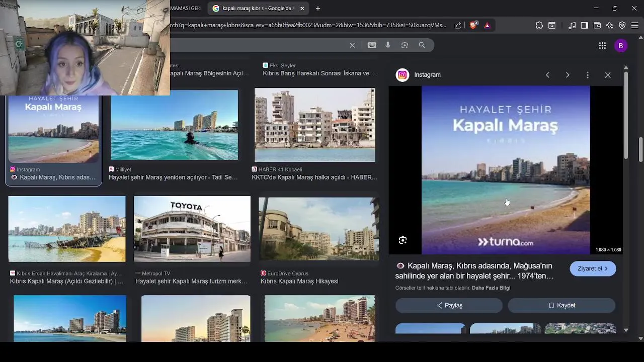Search by image with Google Lens icon

(405, 45)
